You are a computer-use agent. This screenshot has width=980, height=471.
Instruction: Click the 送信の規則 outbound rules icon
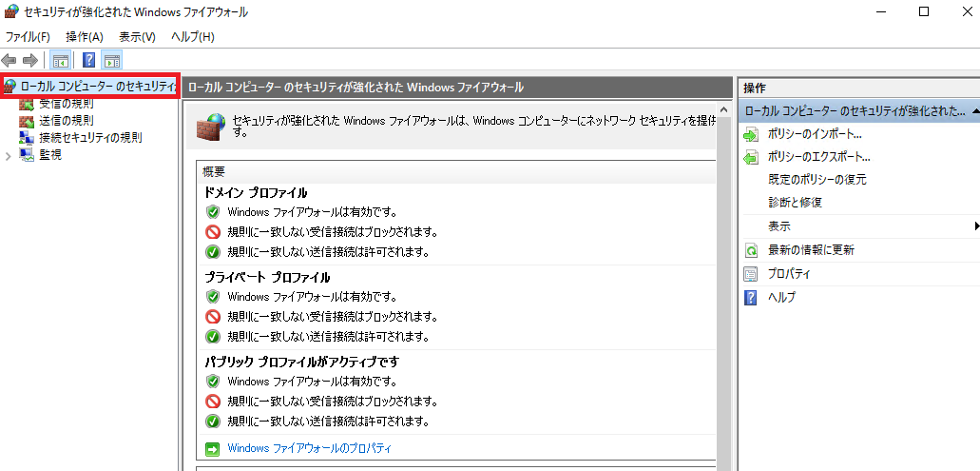[x=27, y=121]
